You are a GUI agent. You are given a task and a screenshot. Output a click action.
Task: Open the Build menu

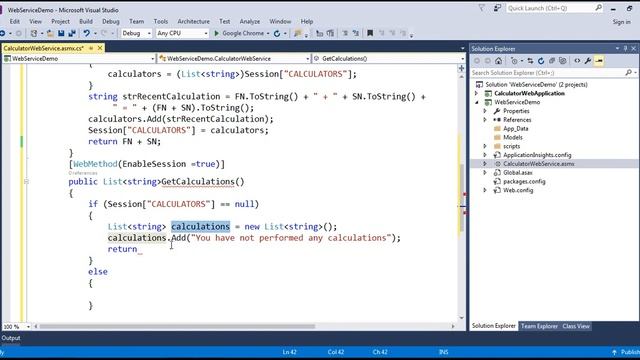coord(86,21)
